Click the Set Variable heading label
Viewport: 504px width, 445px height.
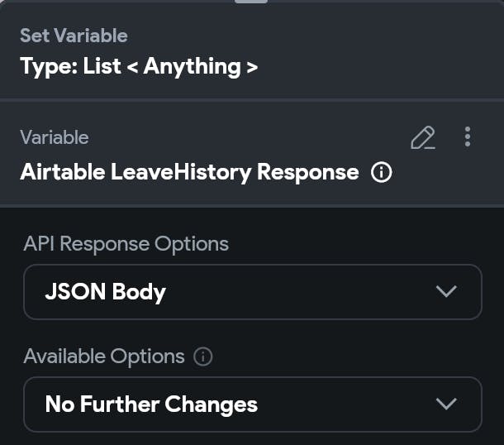point(74,36)
